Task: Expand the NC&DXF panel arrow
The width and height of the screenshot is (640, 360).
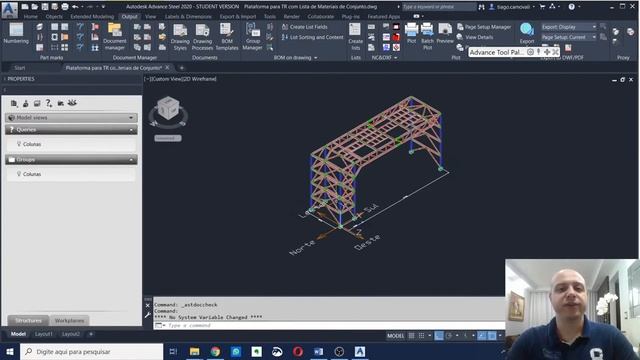Action: pos(396,58)
